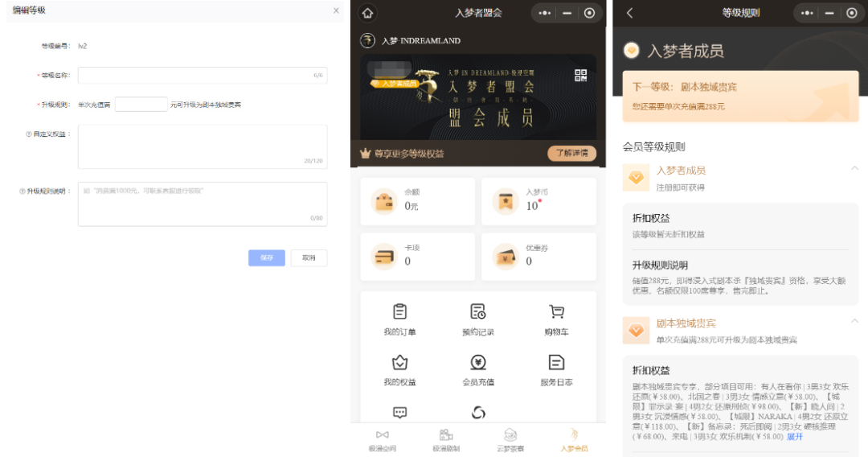Save the level with 保存 button
The image size is (868, 461).
[267, 257]
